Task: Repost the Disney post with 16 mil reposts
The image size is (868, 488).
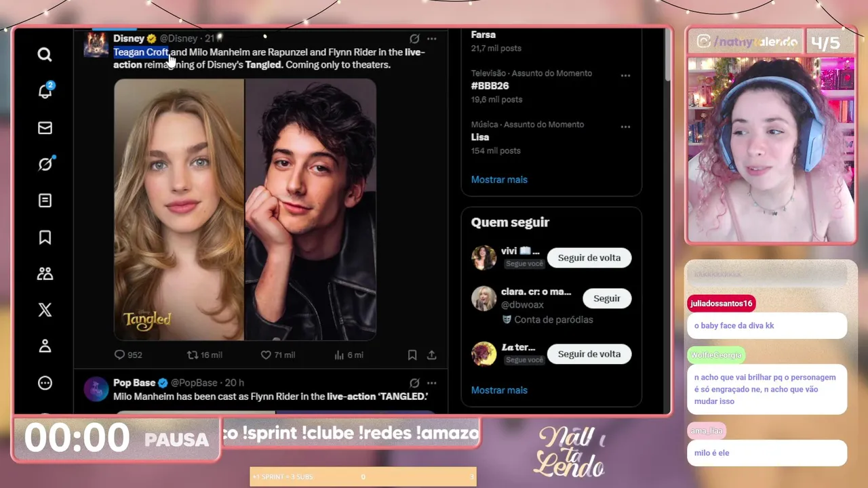Action: coord(204,354)
